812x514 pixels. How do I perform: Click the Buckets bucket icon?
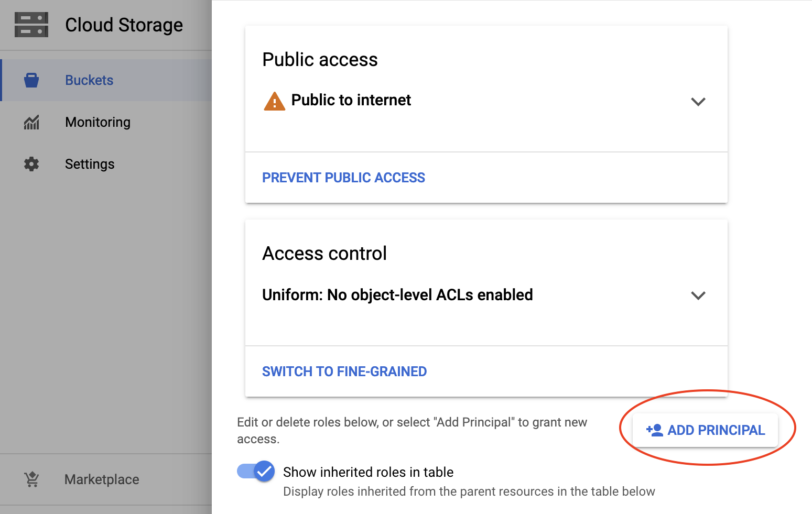31,80
